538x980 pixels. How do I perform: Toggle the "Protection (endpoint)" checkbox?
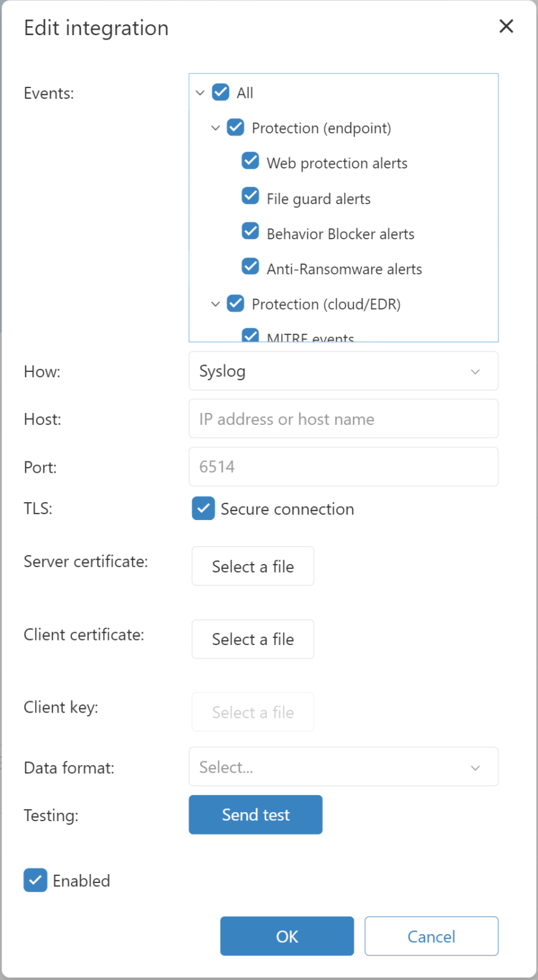[235, 127]
